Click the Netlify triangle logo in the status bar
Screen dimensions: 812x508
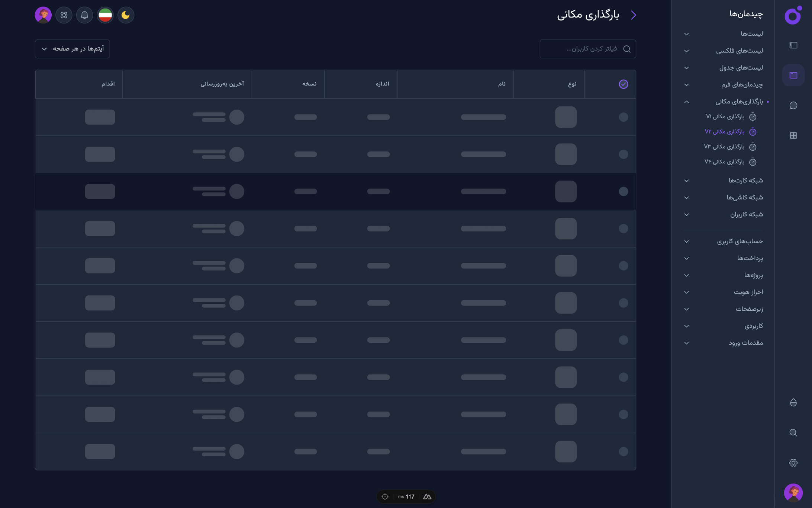click(x=427, y=496)
